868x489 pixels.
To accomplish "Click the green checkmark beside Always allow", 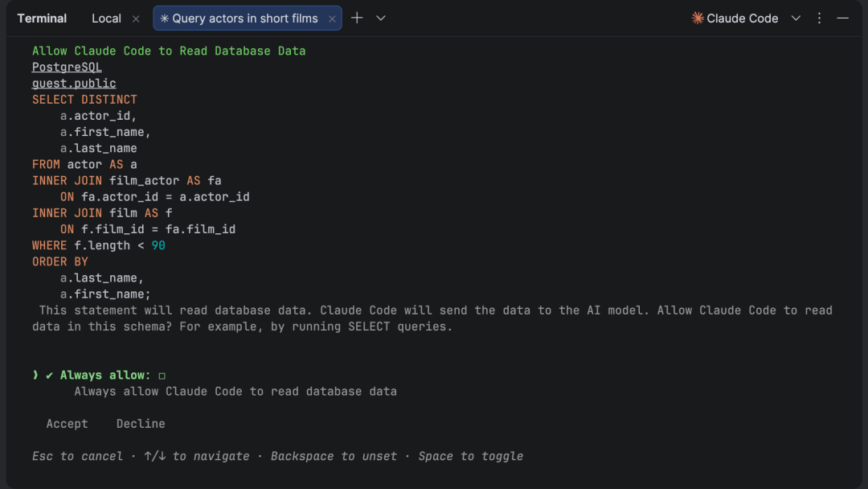I will 49,376.
